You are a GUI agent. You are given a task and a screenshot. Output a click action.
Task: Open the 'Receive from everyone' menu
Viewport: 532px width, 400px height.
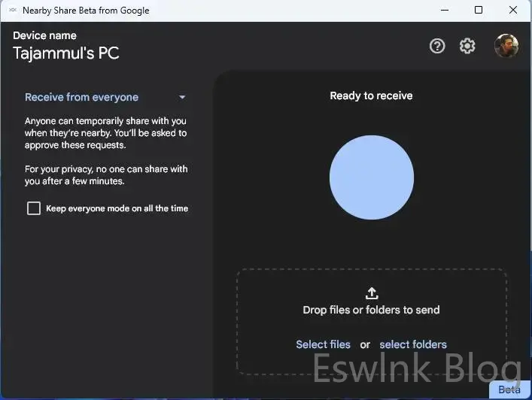pos(81,97)
